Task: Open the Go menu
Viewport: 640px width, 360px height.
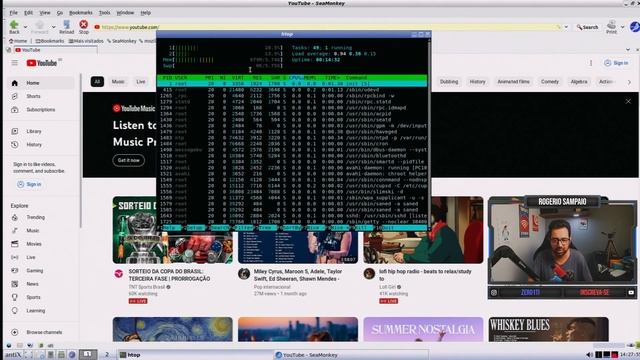Action: (x=60, y=13)
